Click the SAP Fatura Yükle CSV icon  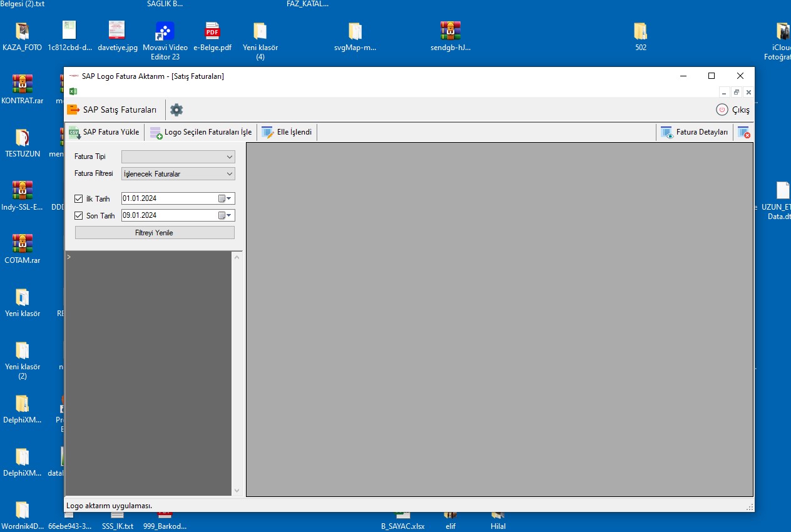[x=74, y=132]
